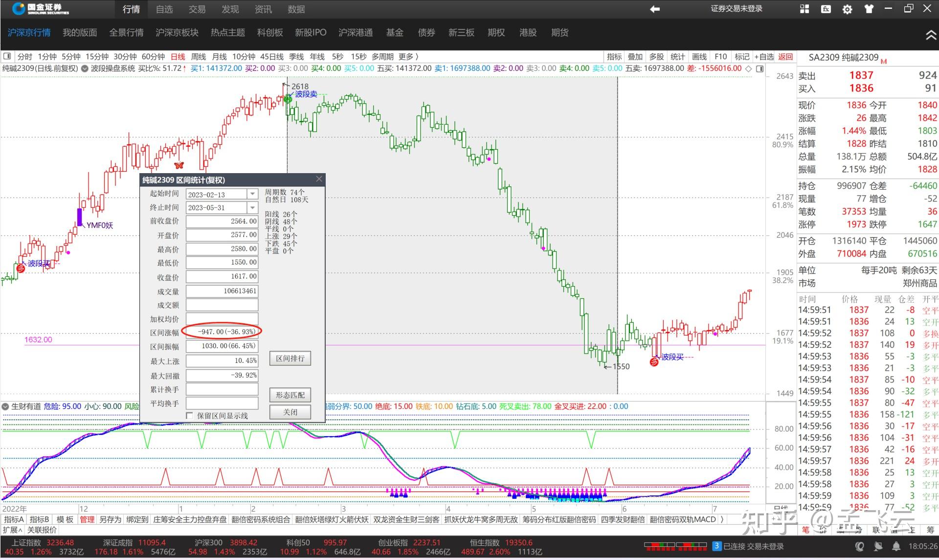Click the 关闭 button in dialog
939x560 pixels.
(290, 412)
